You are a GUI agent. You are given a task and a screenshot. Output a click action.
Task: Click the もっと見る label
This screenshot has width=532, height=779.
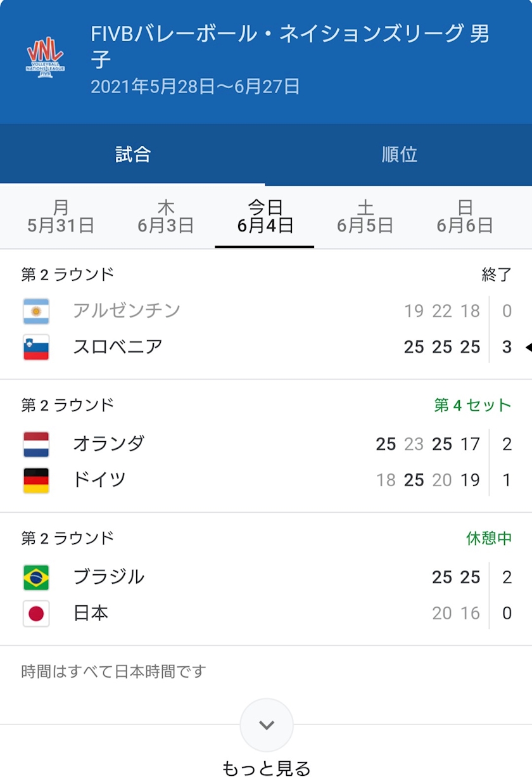[267, 768]
